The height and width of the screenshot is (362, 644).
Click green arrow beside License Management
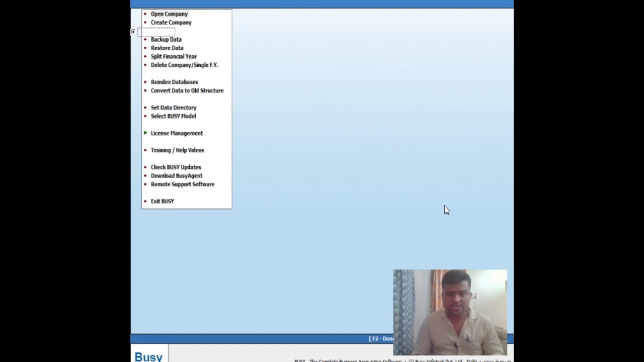[x=145, y=133]
